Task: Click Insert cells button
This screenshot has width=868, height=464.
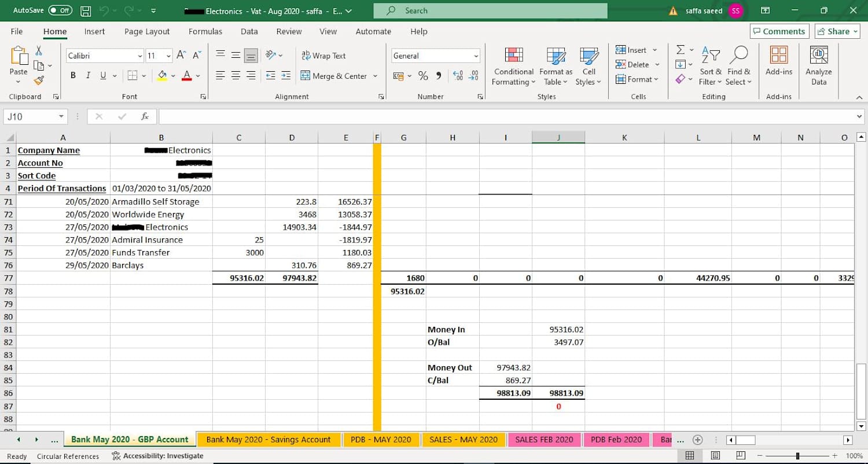Action: click(x=637, y=50)
